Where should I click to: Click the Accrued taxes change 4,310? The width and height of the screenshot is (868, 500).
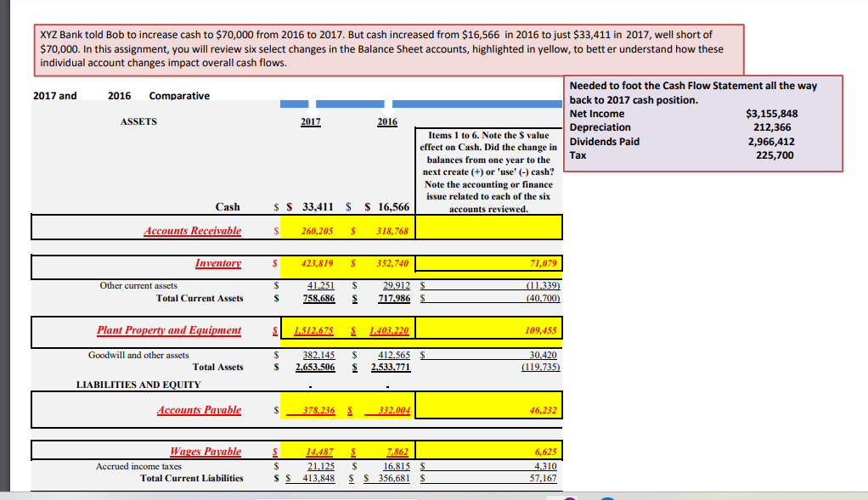tap(546, 466)
